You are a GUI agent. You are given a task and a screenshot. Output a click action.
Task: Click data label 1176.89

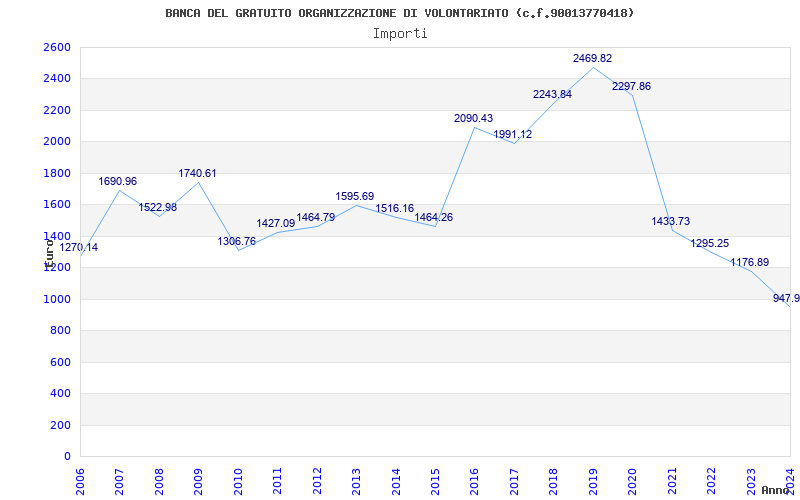[750, 262]
